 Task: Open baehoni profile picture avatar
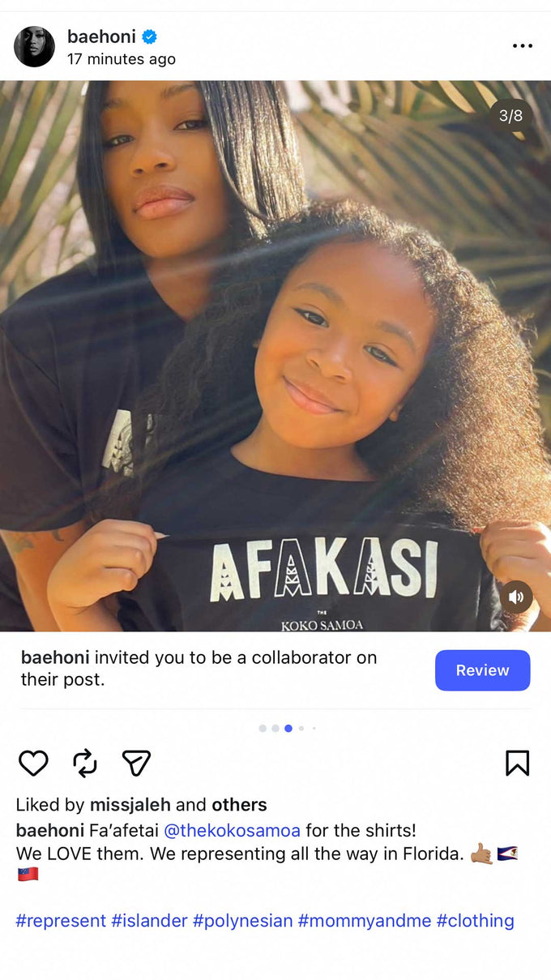[x=34, y=46]
